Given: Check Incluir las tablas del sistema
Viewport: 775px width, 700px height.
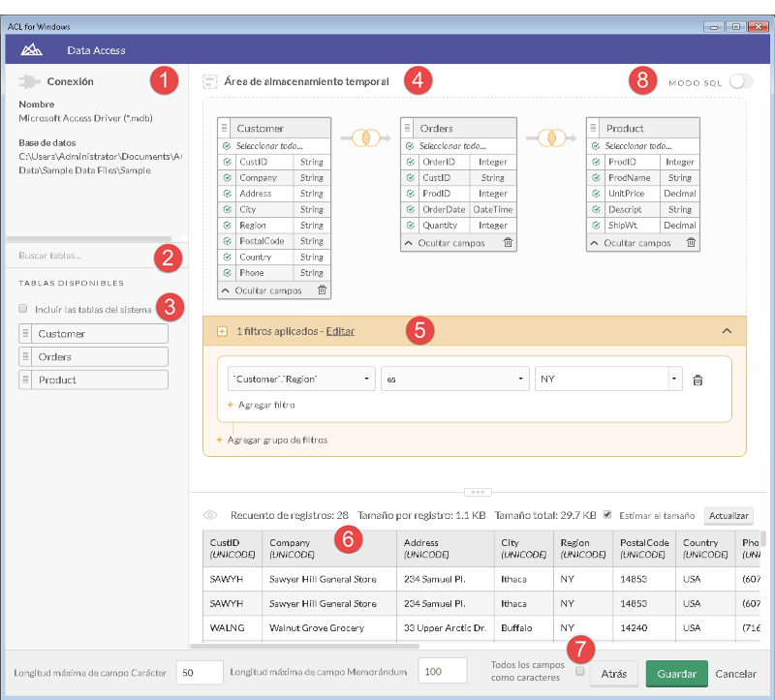Looking at the screenshot, I should pos(23,309).
